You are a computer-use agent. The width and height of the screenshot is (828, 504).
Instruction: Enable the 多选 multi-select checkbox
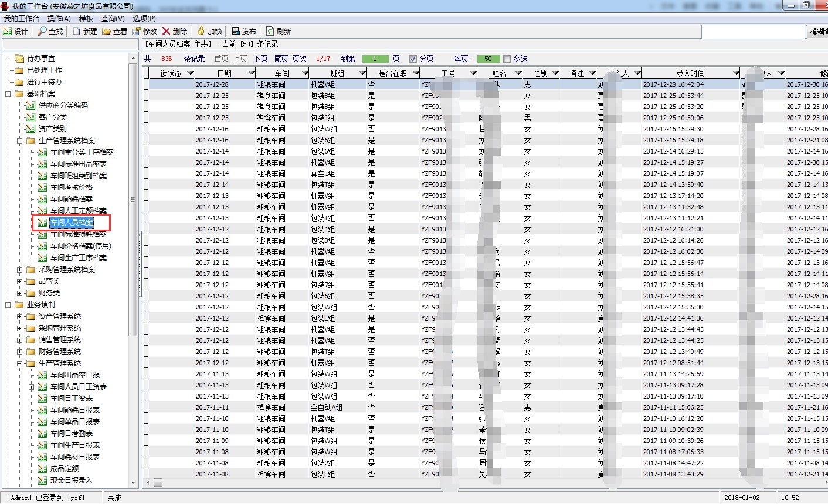[x=507, y=59]
